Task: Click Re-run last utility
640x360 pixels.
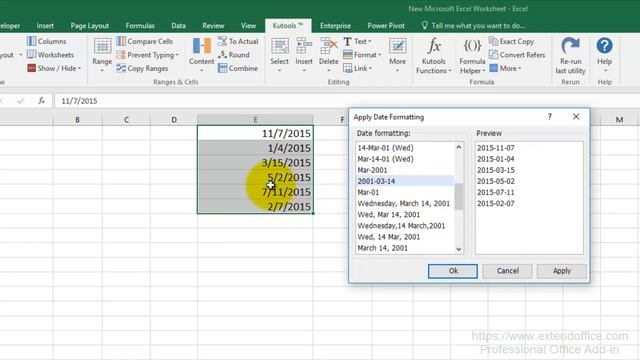Action: tap(571, 56)
